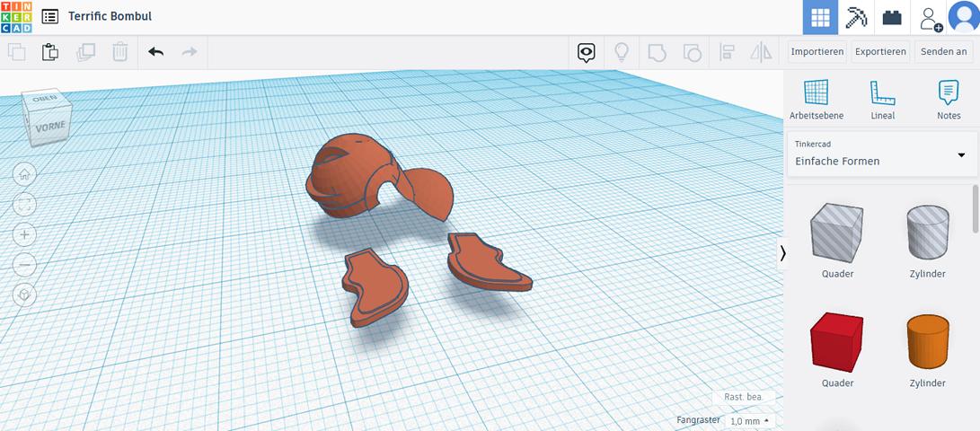This screenshot has height=431, width=980.
Task: Collapse the shapes panel with the chevron
Action: pos(782,253)
